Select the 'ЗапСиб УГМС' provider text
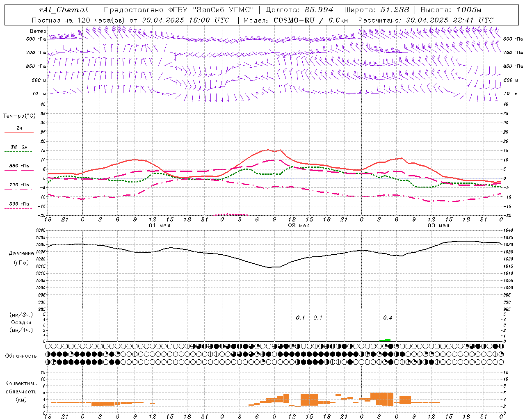 tap(224, 10)
